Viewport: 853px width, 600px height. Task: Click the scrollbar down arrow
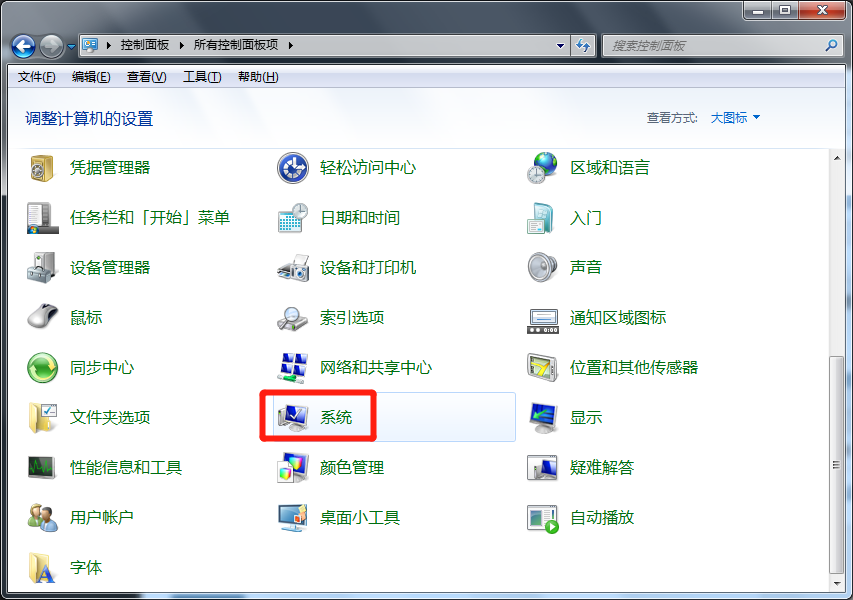coord(837,584)
